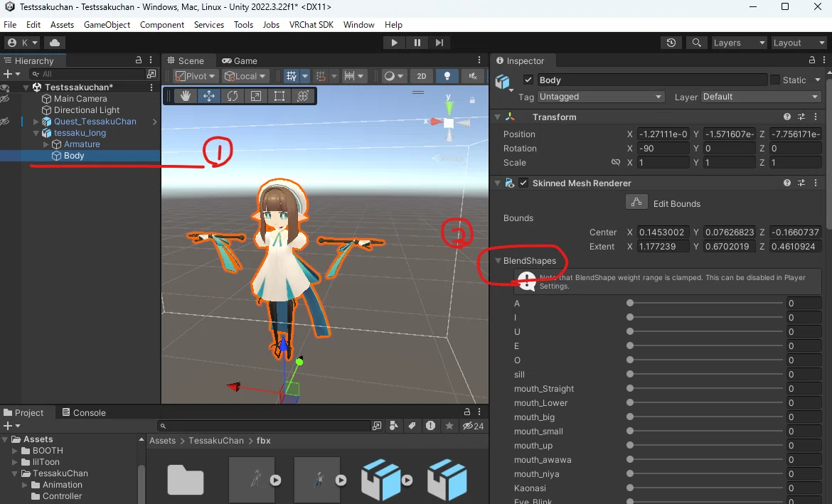Open the global search magnifier
The image size is (832, 504).
click(x=697, y=43)
